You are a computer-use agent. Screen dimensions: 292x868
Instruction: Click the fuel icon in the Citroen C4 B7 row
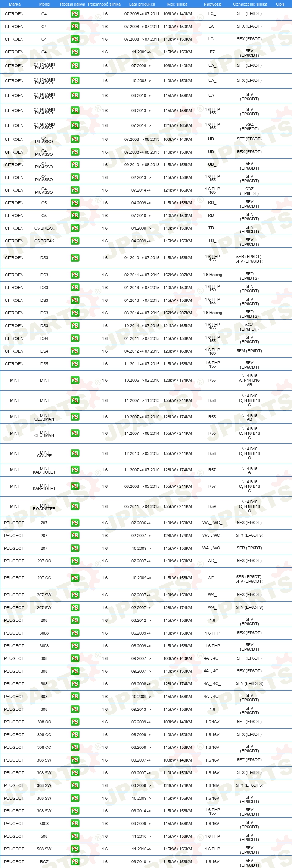coord(75,52)
